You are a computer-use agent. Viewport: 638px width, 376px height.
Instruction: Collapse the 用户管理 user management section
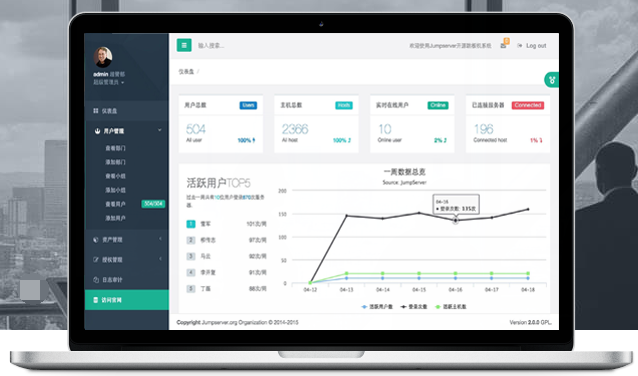click(x=126, y=131)
